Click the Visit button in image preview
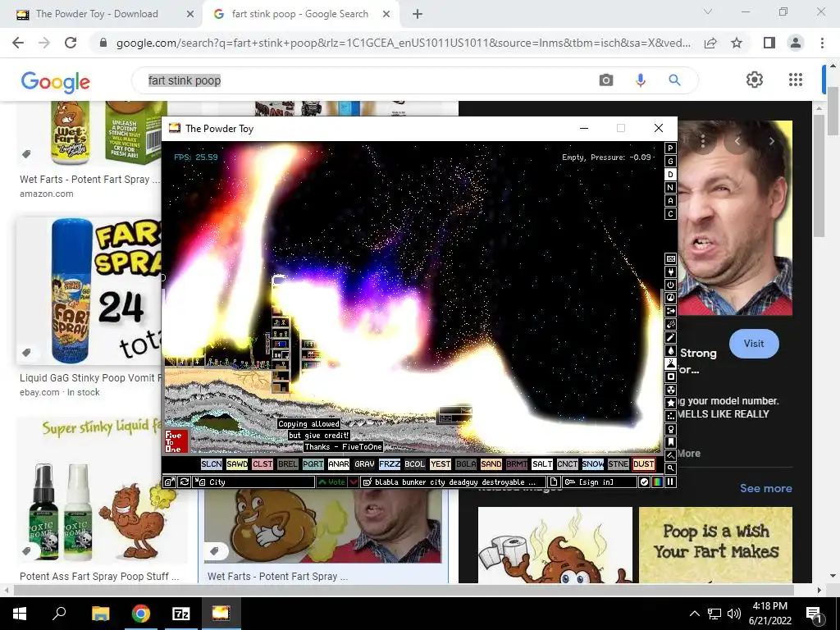 (x=754, y=344)
